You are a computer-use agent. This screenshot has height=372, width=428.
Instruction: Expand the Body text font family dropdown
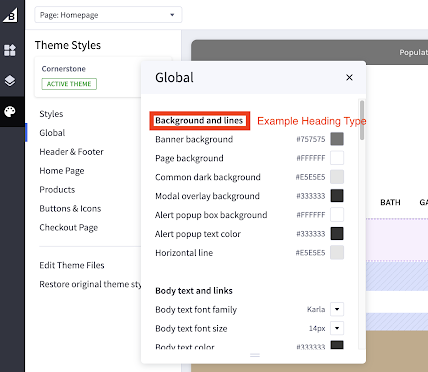(337, 309)
